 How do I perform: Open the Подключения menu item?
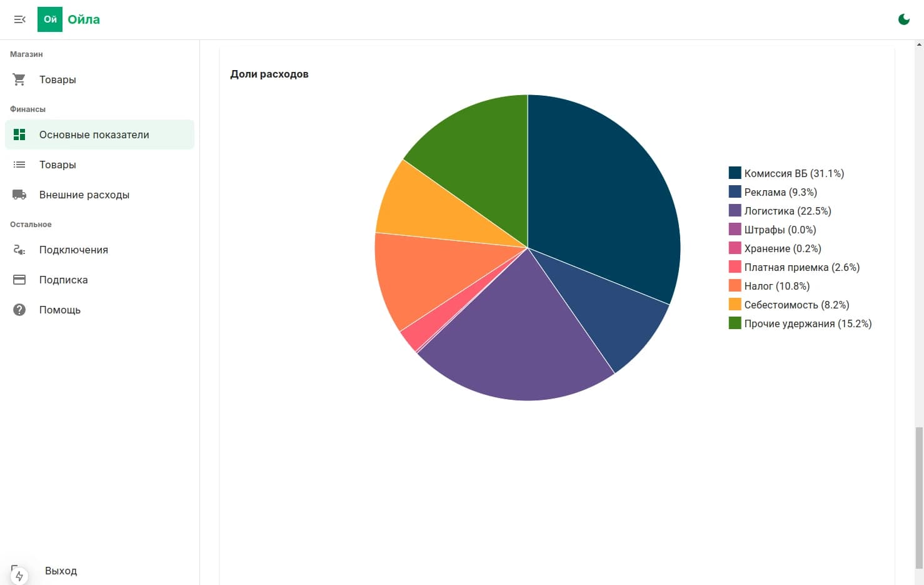[x=73, y=250]
